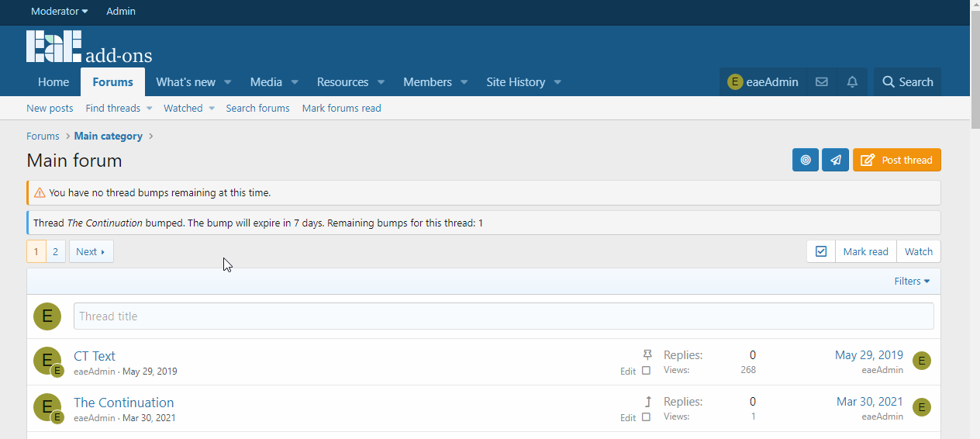
Task: Expand the Filters dropdown
Action: point(912,282)
